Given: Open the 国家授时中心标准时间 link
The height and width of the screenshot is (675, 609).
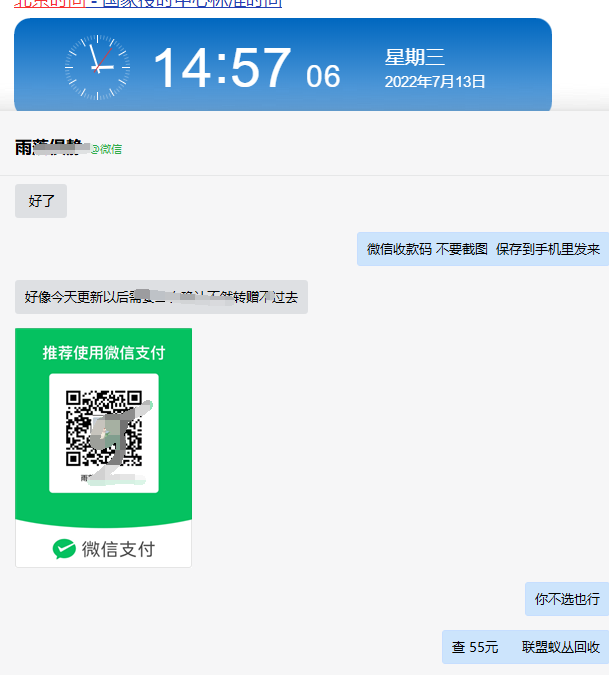Looking at the screenshot, I should 199,3.
